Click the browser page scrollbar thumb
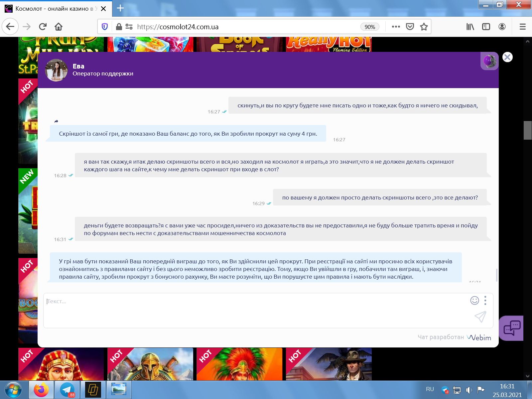Viewport: 532px width, 399px height. coord(528,130)
